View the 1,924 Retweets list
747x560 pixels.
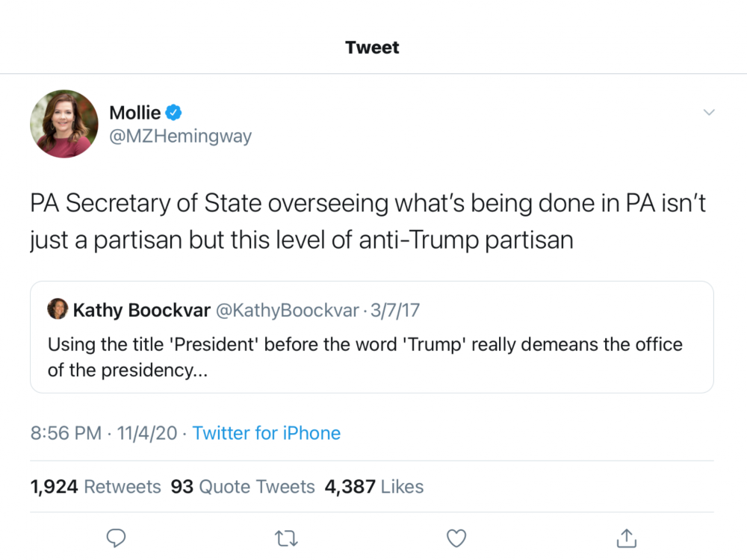(x=96, y=487)
